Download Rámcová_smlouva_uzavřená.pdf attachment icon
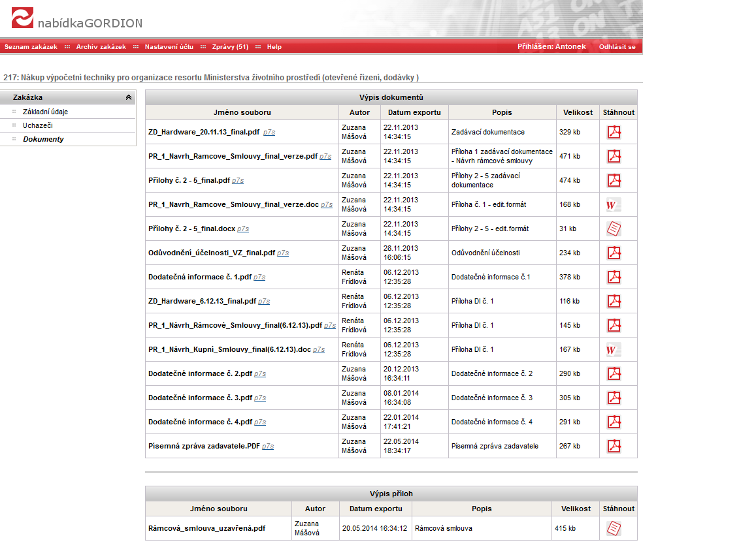The image size is (756, 551). [x=614, y=528]
